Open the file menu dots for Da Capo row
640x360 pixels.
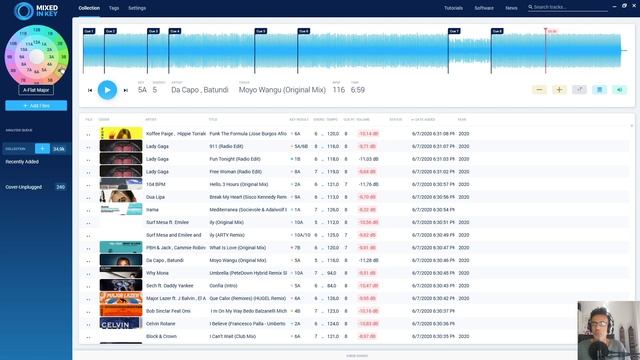(x=88, y=261)
